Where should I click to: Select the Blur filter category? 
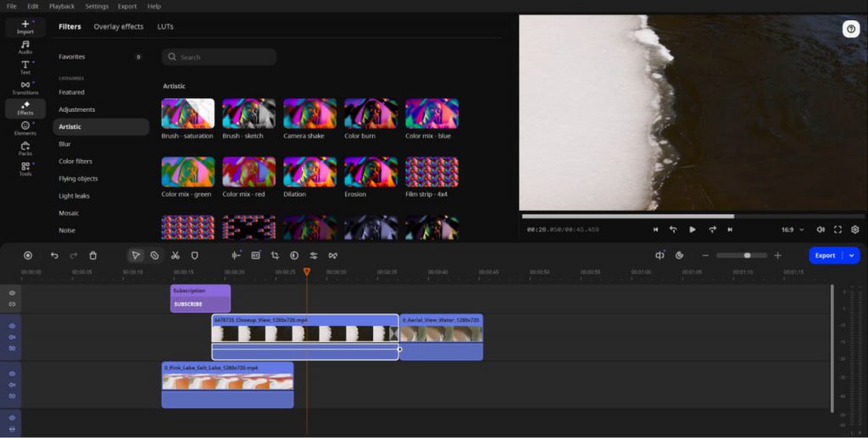(64, 144)
